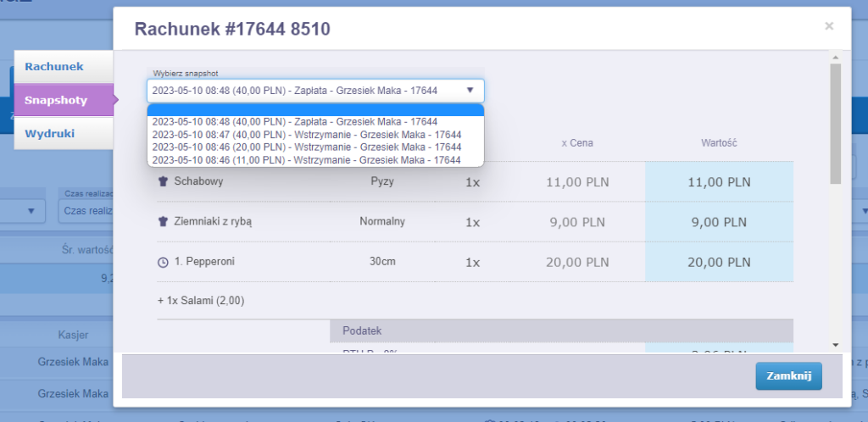
Task: Open the Rachunek tab
Action: click(64, 66)
